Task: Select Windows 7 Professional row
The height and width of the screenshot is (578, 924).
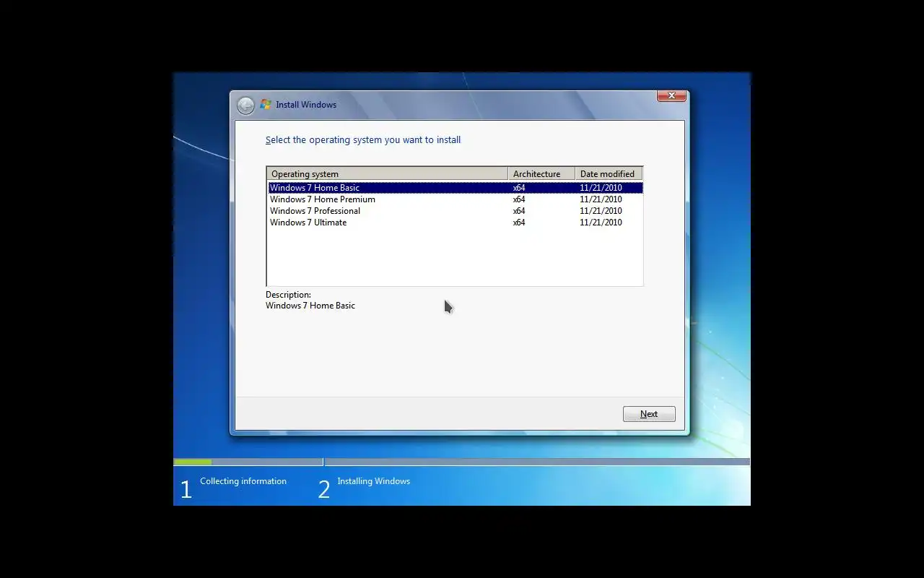Action: coord(455,211)
